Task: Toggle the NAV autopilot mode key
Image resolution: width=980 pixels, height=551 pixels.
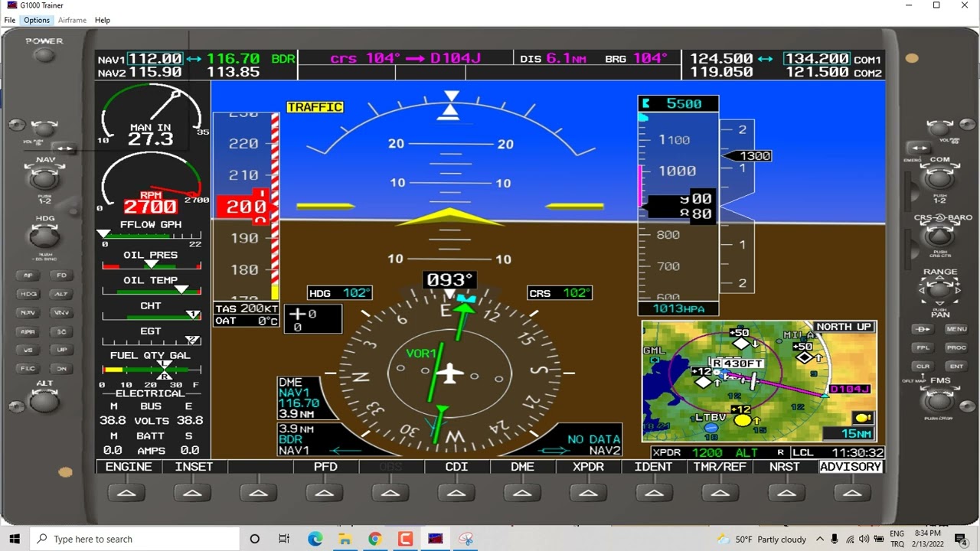Action: [28, 312]
